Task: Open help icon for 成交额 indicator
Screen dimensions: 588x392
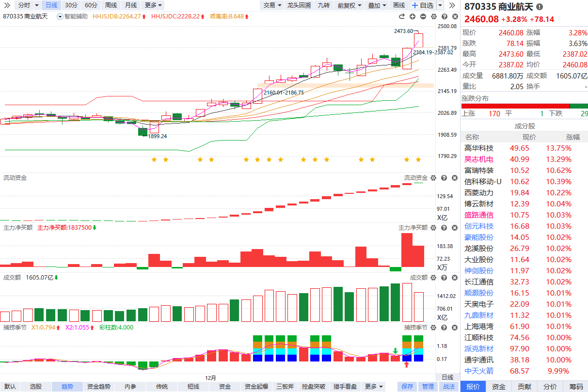Action: (443, 278)
